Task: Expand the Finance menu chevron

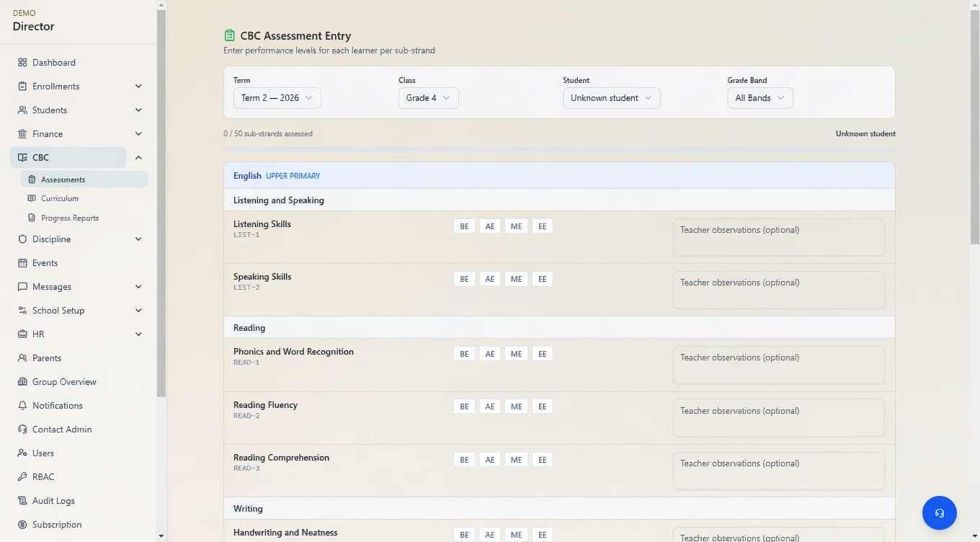Action: (138, 134)
